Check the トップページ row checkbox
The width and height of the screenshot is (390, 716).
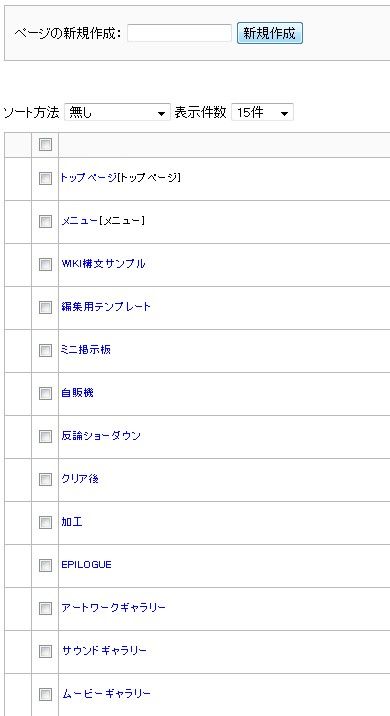coord(45,179)
